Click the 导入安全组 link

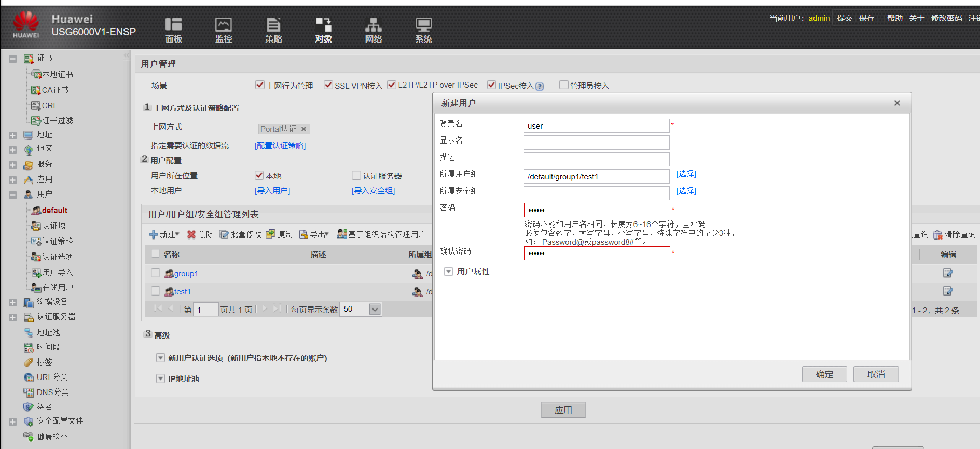(x=374, y=191)
